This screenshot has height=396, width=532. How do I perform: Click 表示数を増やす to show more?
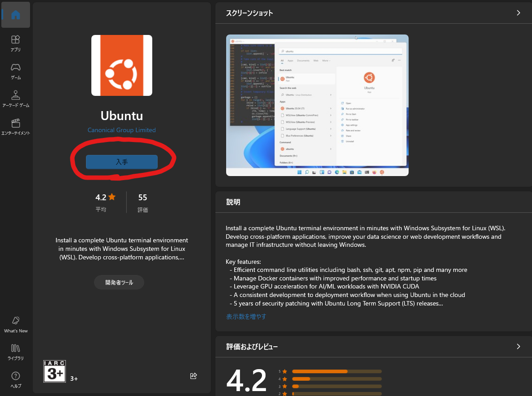click(246, 317)
